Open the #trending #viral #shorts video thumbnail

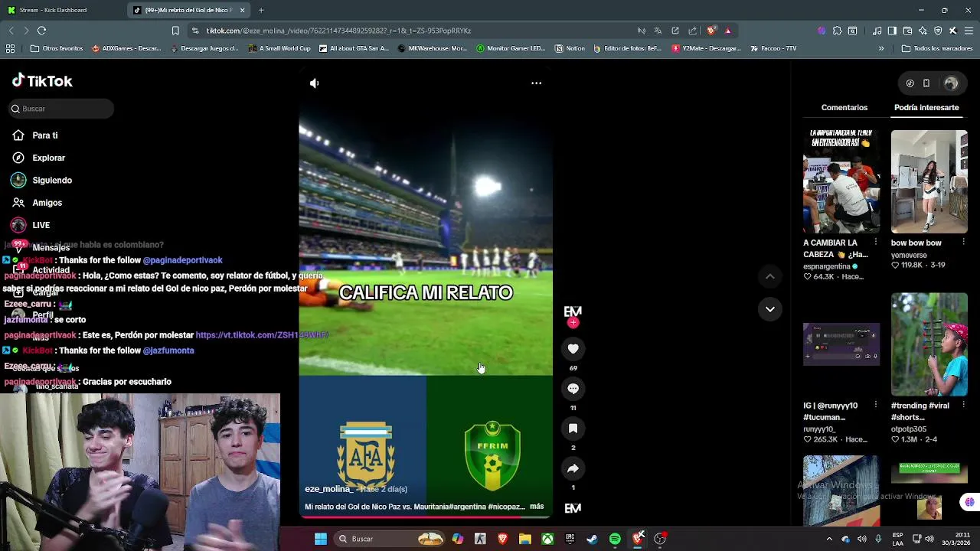coord(929,344)
